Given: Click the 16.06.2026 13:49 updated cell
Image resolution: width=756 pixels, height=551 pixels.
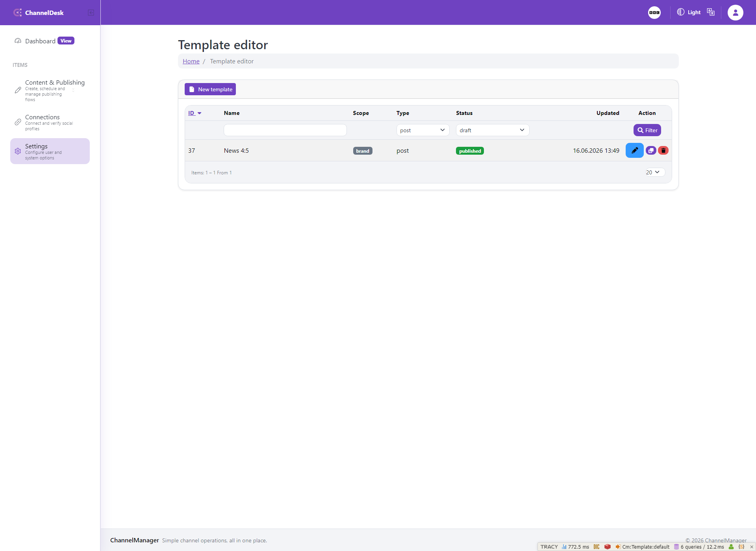Looking at the screenshot, I should tap(596, 150).
